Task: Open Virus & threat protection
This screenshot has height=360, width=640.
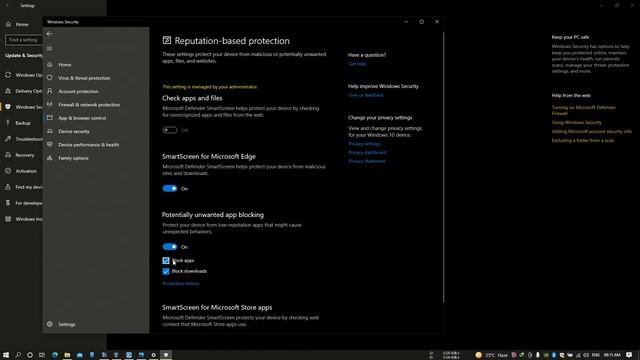Action: pyautogui.click(x=84, y=78)
